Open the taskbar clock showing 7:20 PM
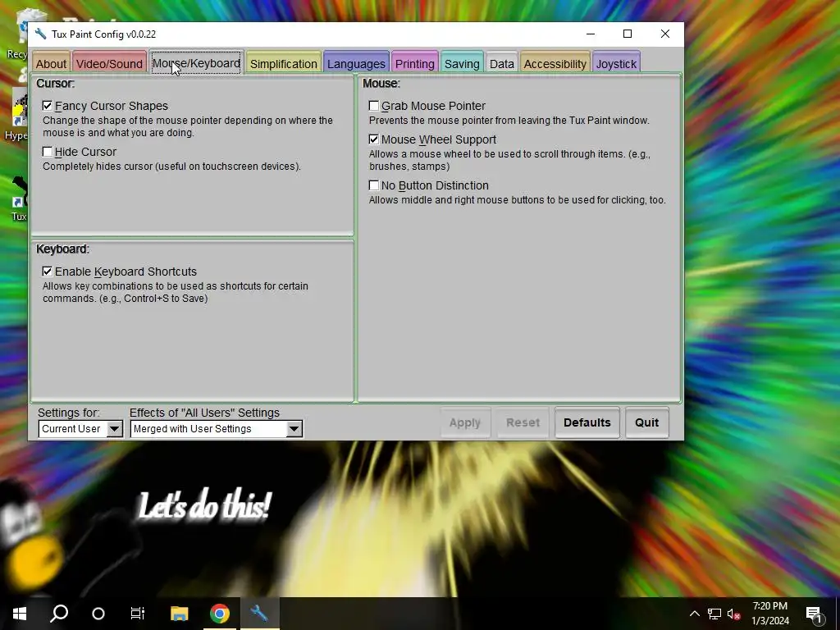This screenshot has width=840, height=630. (x=770, y=614)
